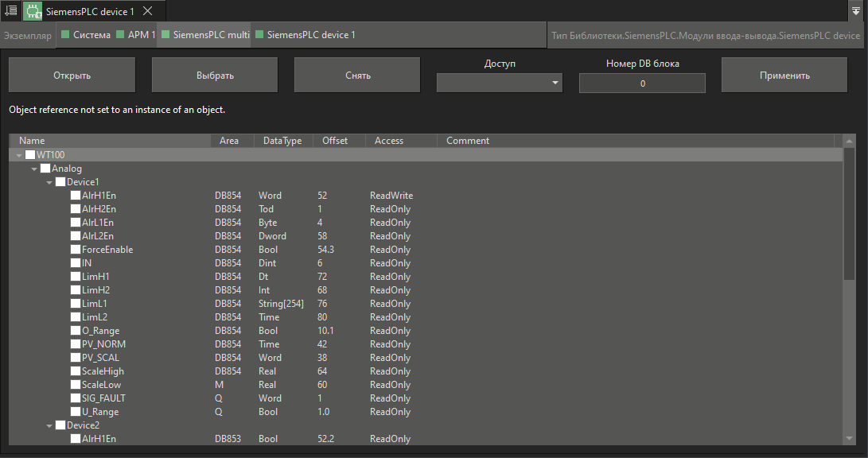Viewport: 868px width, 458px height.
Task: Select the ScaleHigh tree row
Action: click(426, 371)
